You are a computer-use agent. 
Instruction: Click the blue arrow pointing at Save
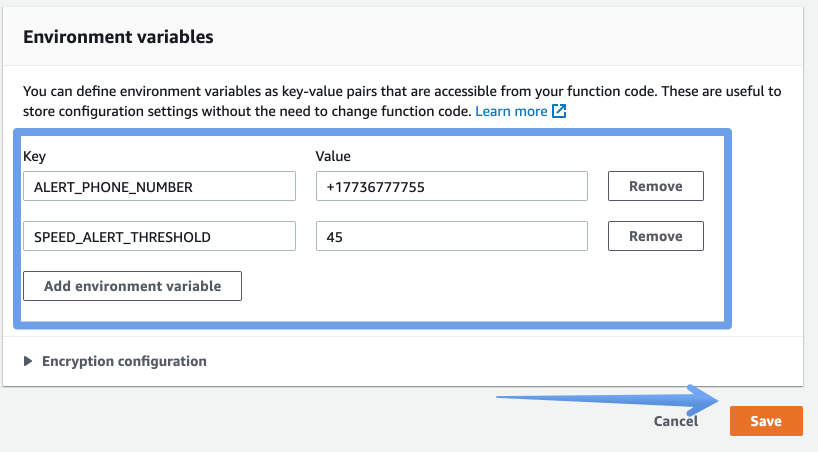tap(608, 400)
